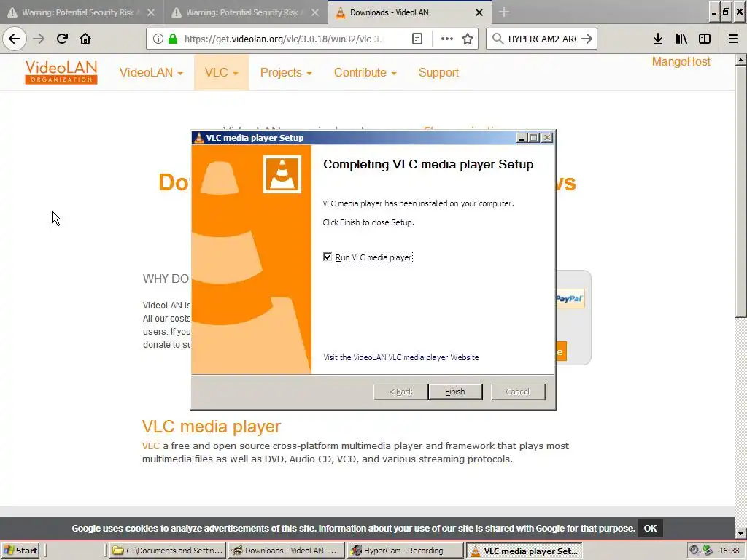Screen dimensions: 747x560
Task: Accept cookies with the OK button
Action: click(650, 528)
